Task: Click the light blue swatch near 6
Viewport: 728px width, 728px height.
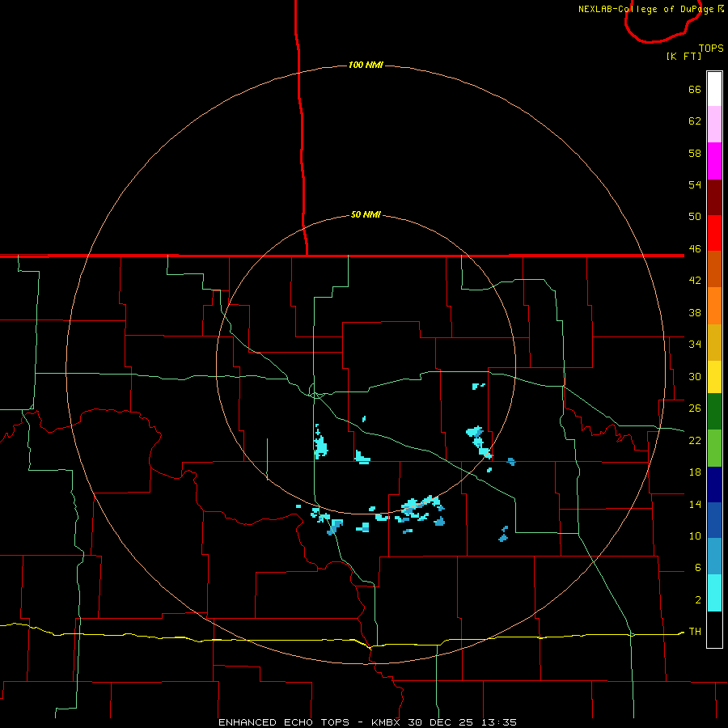Action: 714,556
